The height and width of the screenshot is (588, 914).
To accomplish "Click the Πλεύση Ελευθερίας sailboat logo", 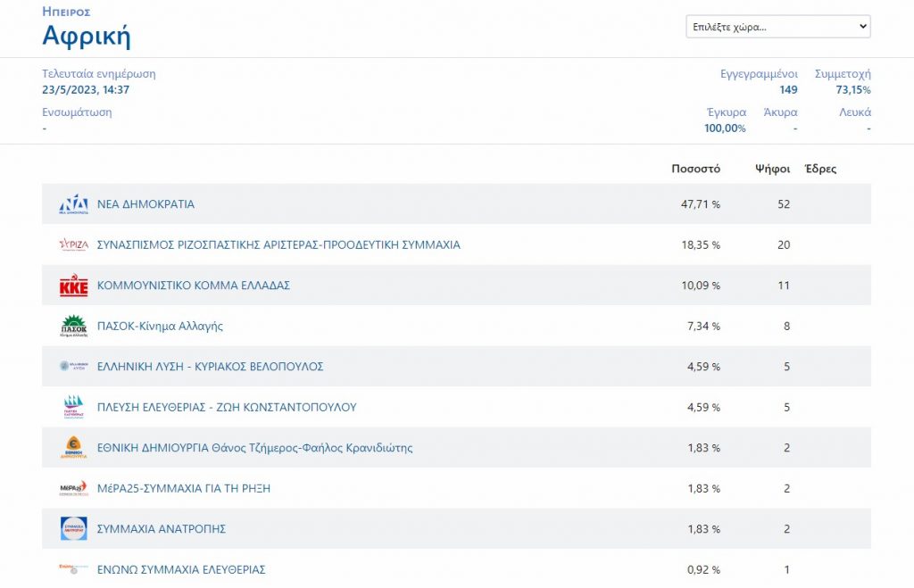I will point(73,407).
